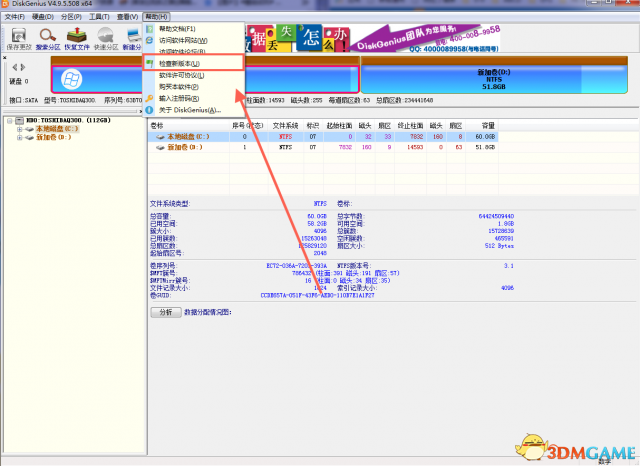Click the 帮助(H) menu header

(x=156, y=17)
